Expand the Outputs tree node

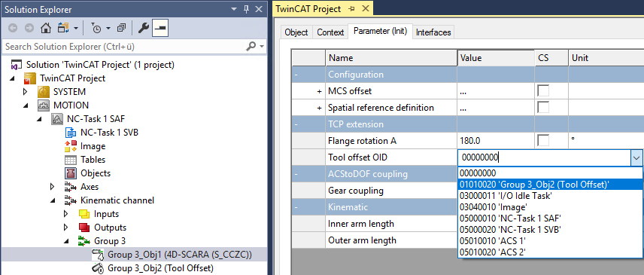point(65,228)
